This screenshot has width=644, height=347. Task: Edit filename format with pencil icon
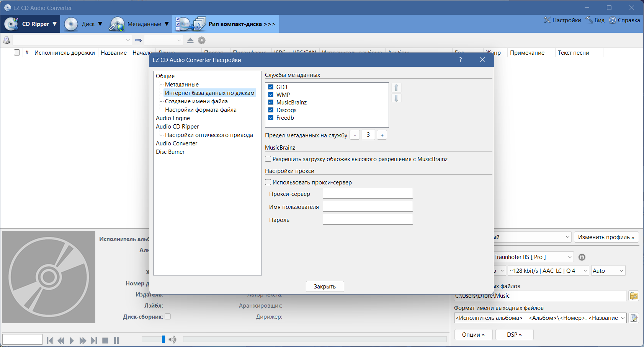click(634, 318)
